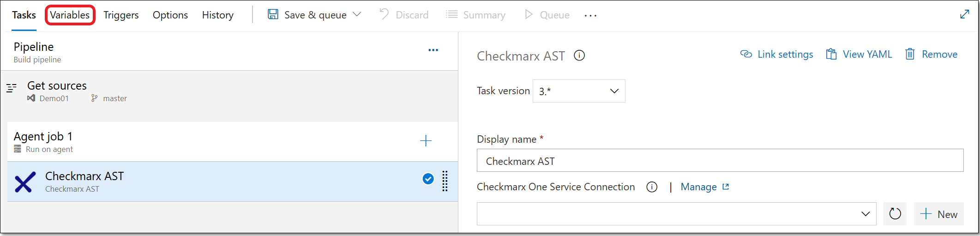The image size is (980, 236).
Task: Toggle full screen expand icon
Action: [965, 14]
